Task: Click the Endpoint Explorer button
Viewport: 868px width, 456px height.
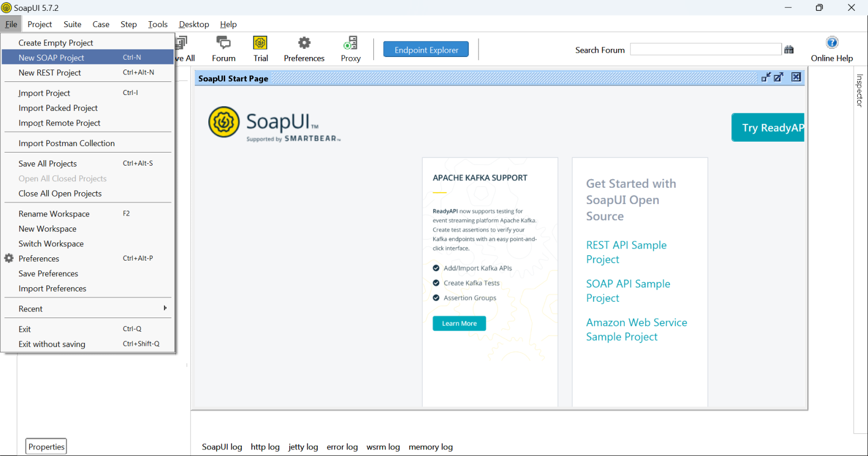Action: (426, 49)
